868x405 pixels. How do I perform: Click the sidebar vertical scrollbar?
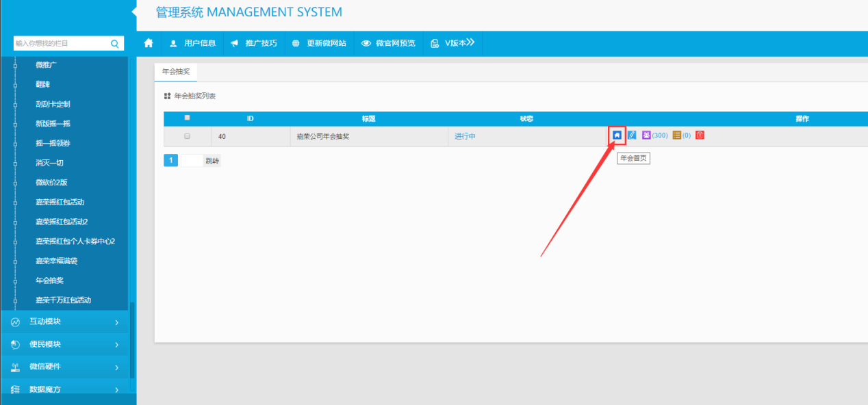tap(132, 342)
